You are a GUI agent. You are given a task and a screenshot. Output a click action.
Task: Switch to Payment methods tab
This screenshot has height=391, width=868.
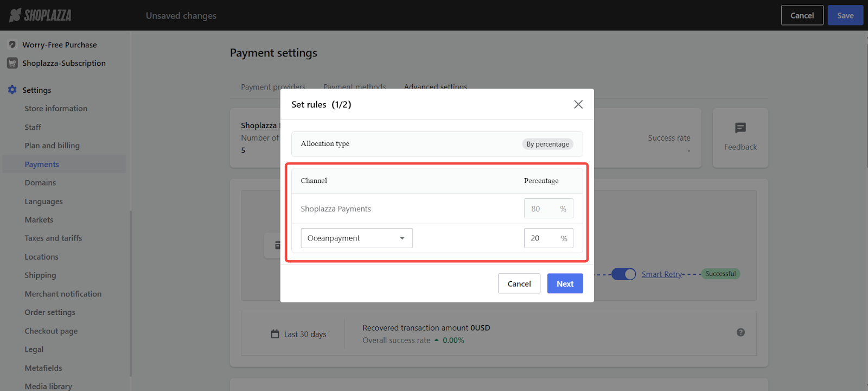pos(355,86)
